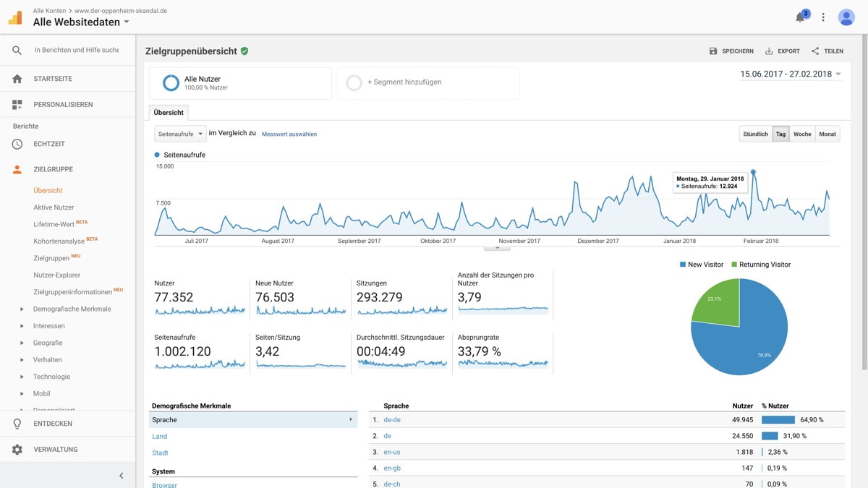Open Verwaltung gear settings
The image size is (868, 488).
coord(17,450)
